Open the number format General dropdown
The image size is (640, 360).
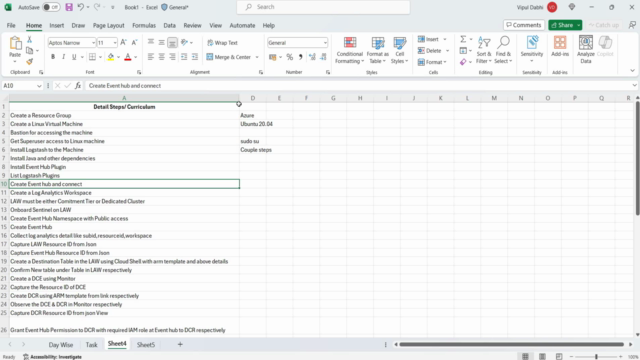[325, 43]
